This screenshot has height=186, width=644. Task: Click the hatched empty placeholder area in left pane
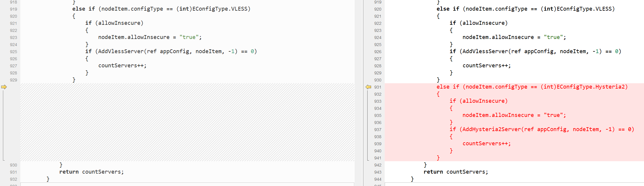click(187, 122)
